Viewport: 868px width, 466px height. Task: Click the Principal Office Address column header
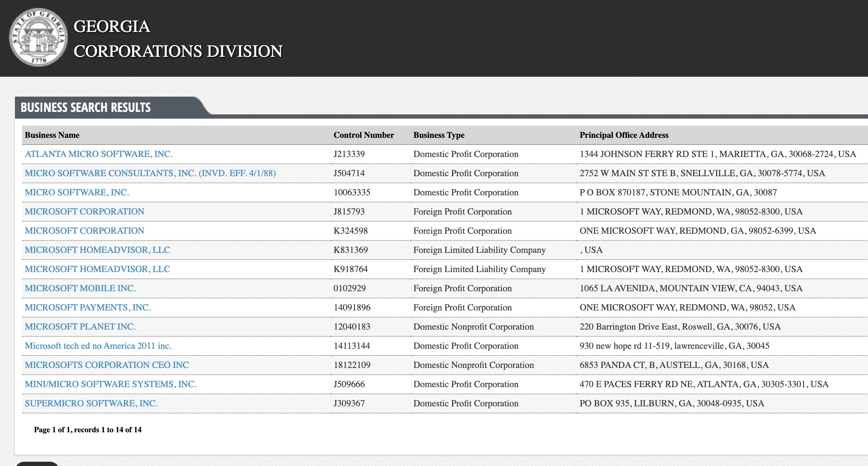click(624, 135)
